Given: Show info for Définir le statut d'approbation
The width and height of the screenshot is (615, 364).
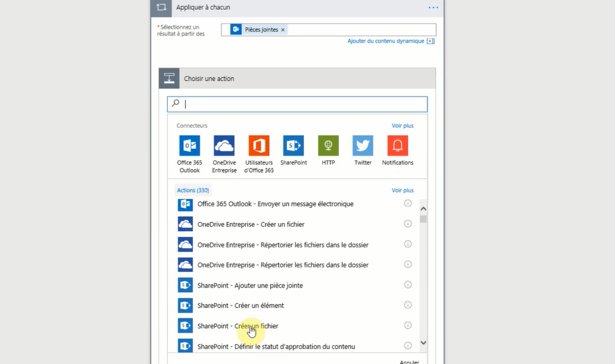Looking at the screenshot, I should (408, 346).
